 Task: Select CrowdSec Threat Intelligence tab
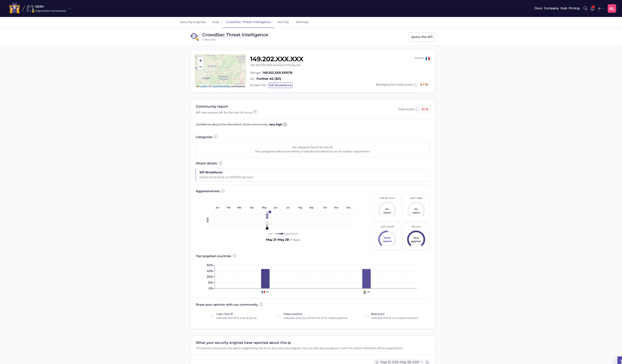pyautogui.click(x=248, y=22)
